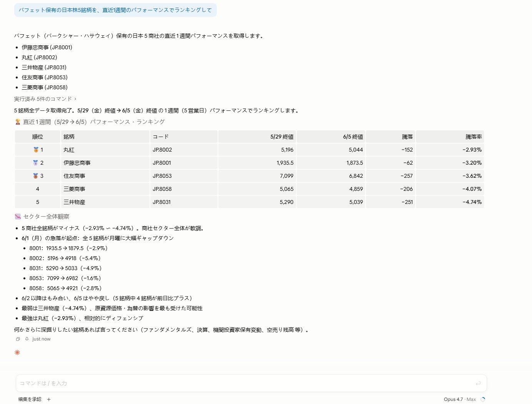Click the downtrend chart icon before セクター全体観察
The image size is (532, 404).
point(18,217)
